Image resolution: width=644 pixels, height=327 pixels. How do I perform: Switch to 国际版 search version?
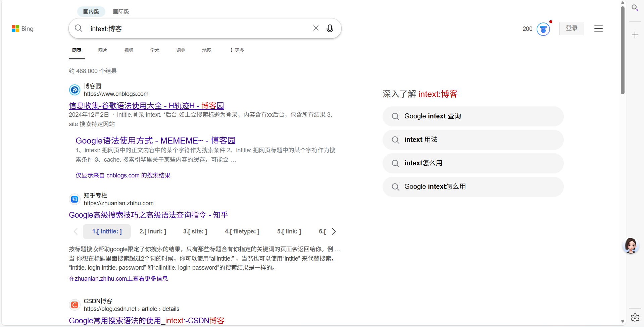pos(121,12)
